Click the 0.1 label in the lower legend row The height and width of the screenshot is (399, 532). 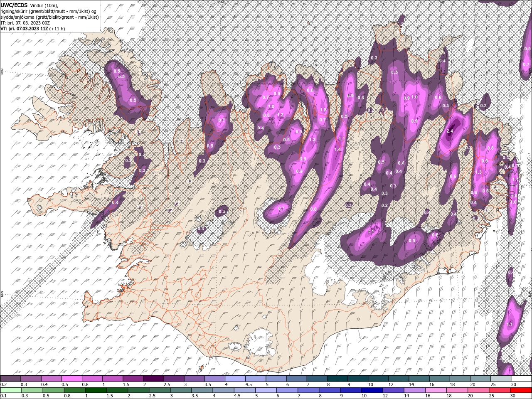[4, 396]
